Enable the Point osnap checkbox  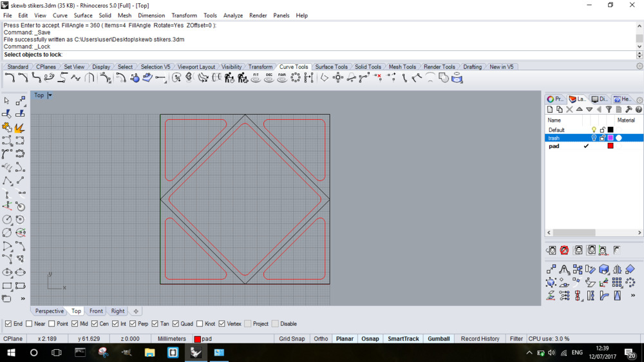(x=52, y=324)
